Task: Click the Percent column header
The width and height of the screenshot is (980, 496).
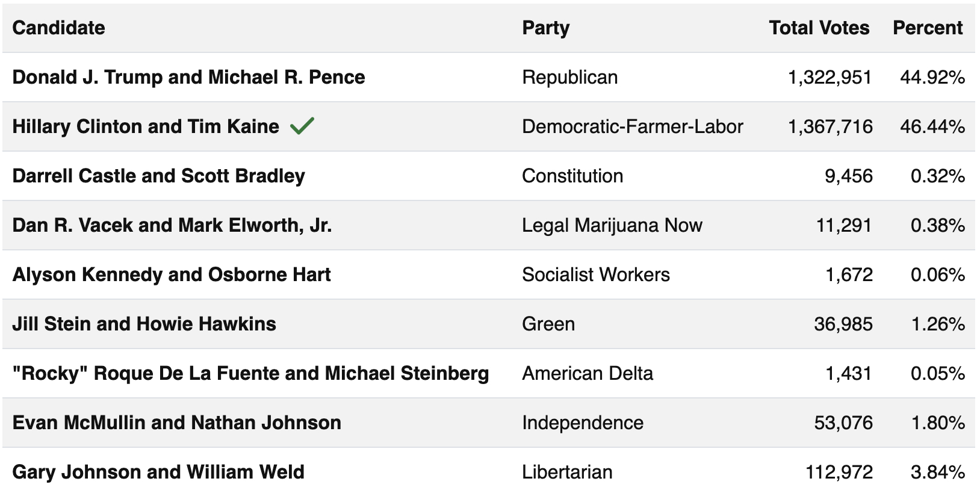Action: (927, 28)
